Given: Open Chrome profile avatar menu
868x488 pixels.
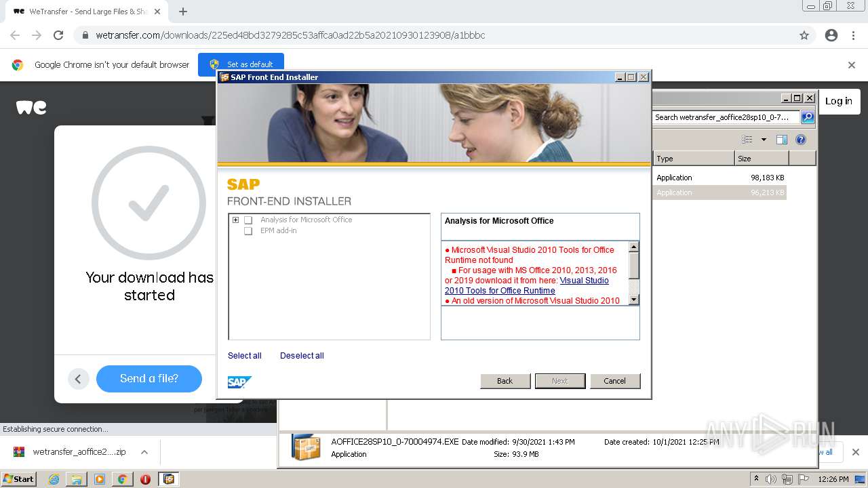Looking at the screenshot, I should (x=831, y=35).
